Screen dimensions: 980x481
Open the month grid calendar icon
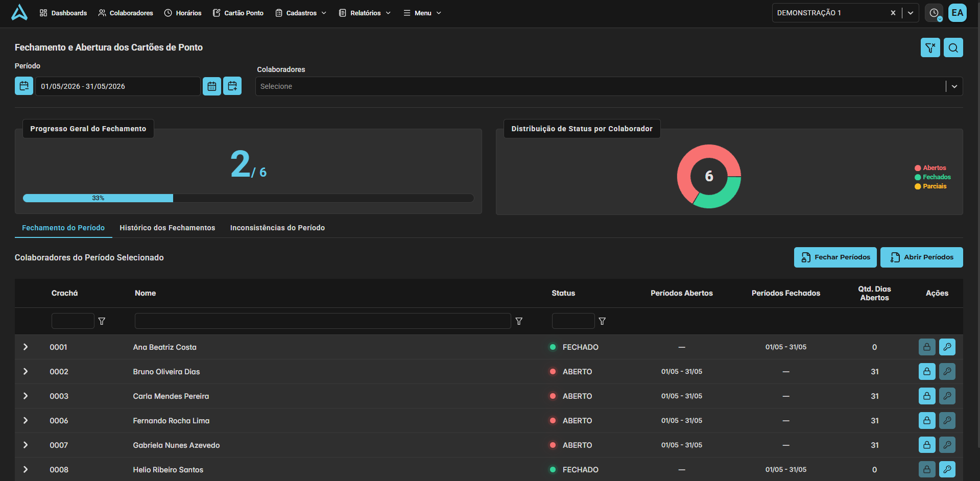point(212,86)
